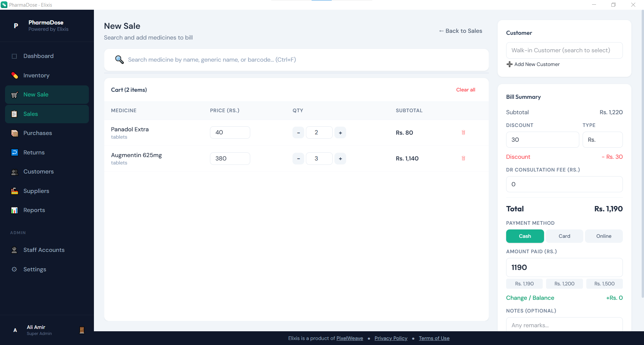644x345 pixels.
Task: Click the Sales clipboard icon
Action: (14, 114)
